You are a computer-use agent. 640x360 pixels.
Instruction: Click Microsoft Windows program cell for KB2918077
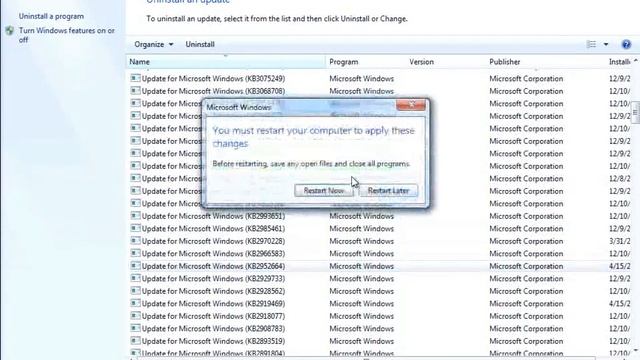click(362, 316)
